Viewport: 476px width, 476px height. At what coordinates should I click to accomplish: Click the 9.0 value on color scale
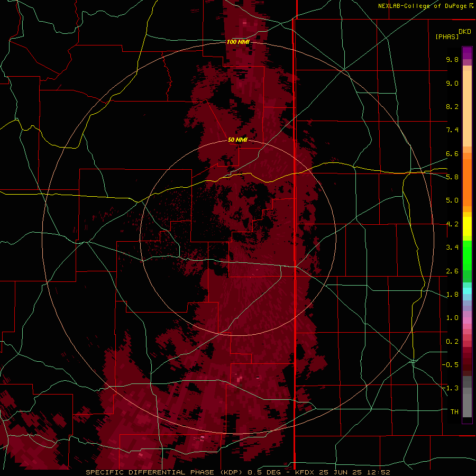[x=452, y=83]
